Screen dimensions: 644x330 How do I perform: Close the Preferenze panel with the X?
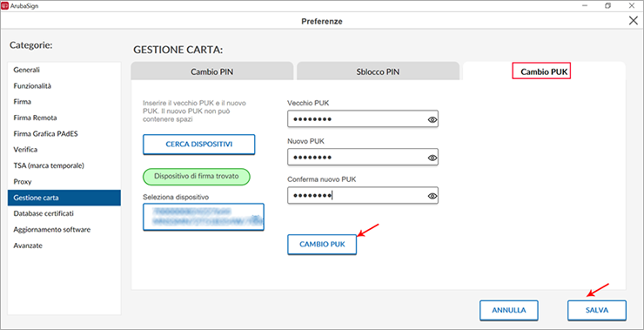click(633, 21)
